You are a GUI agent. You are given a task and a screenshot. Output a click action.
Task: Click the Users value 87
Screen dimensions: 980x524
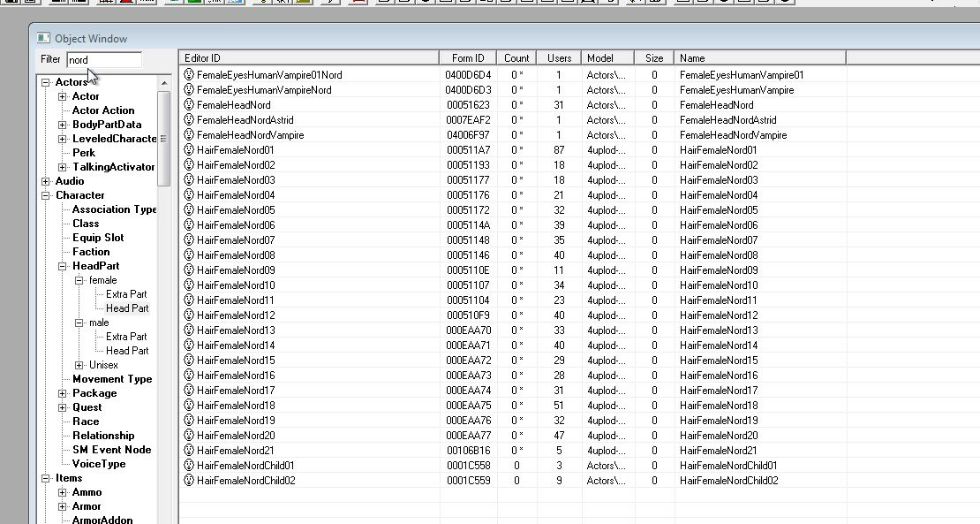[x=559, y=150]
